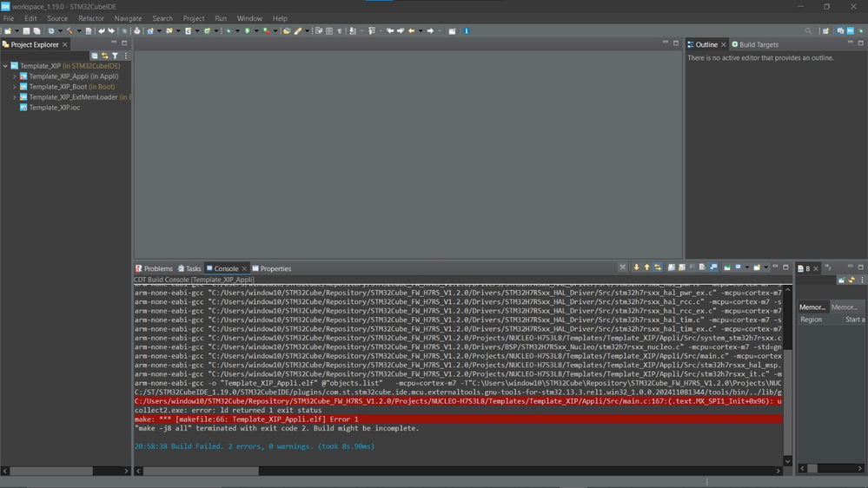This screenshot has width=868, height=488.
Task: Open the New file dropdown arrow
Action: (x=17, y=31)
